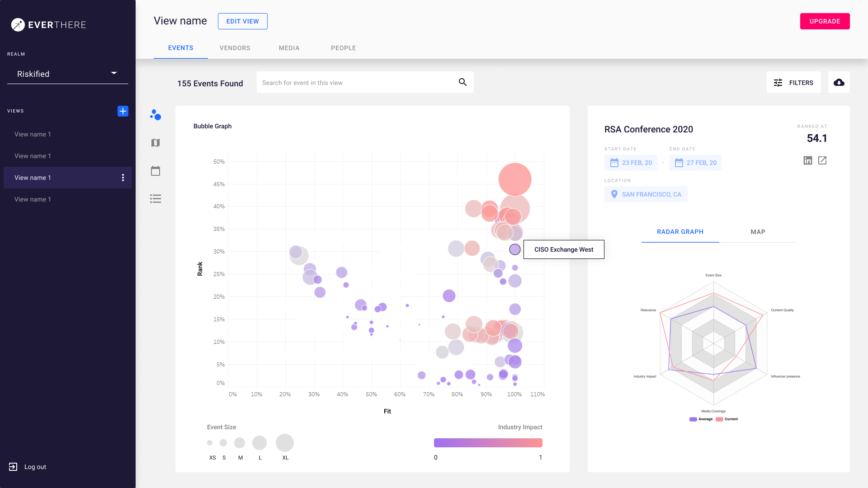Screen dimensions: 868x488
Task: Click the Industry Impact gradient bar
Action: 488,443
